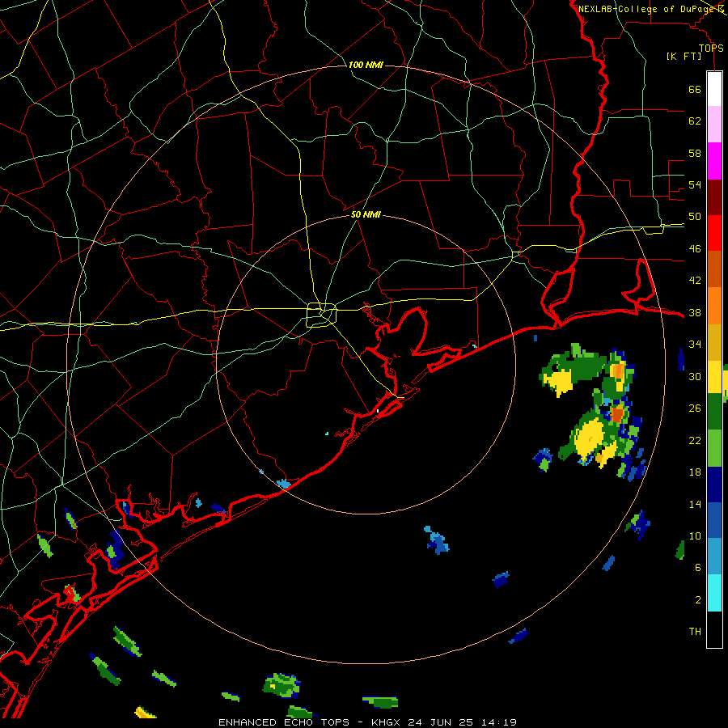The width and height of the screenshot is (728, 728).
Task: Click the 'NEXLAB-College of DuPage' credit text
Action: [647, 9]
